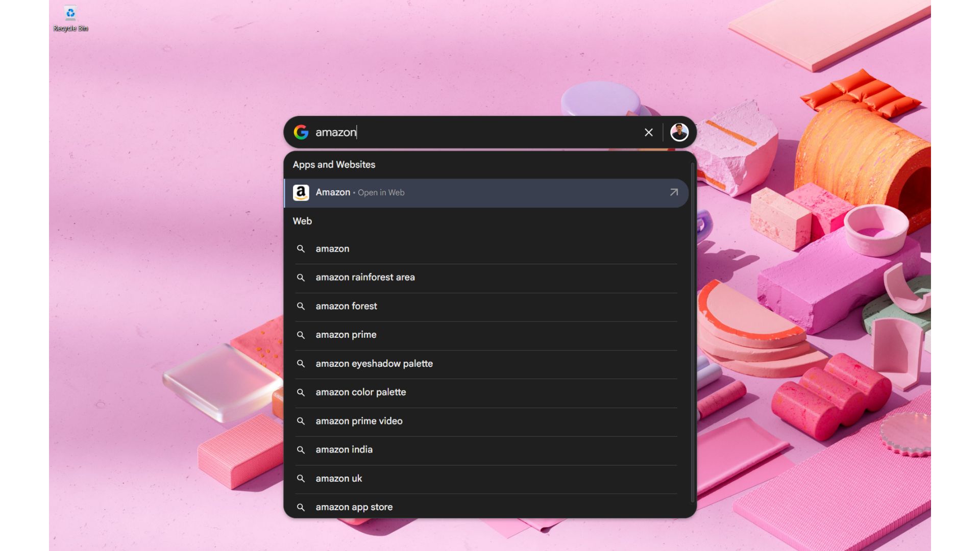The width and height of the screenshot is (980, 551).
Task: Click search icon beside amazon uk
Action: 301,479
